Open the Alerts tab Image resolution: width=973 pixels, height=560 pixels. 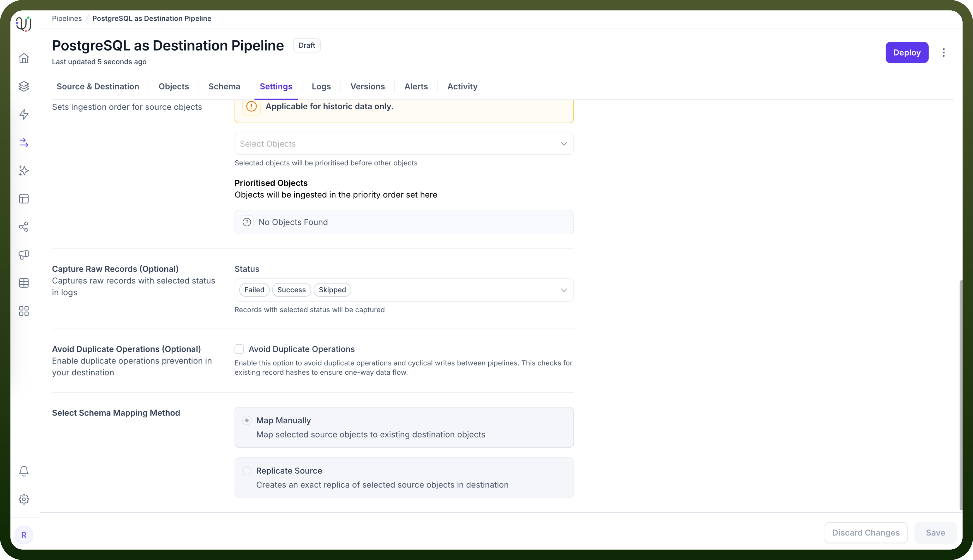(x=416, y=87)
